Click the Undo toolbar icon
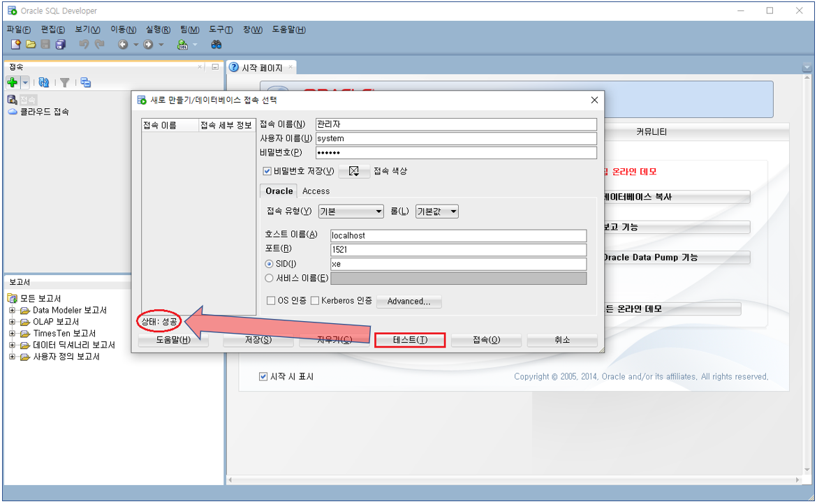Image resolution: width=817 pixels, height=504 pixels. [x=83, y=44]
